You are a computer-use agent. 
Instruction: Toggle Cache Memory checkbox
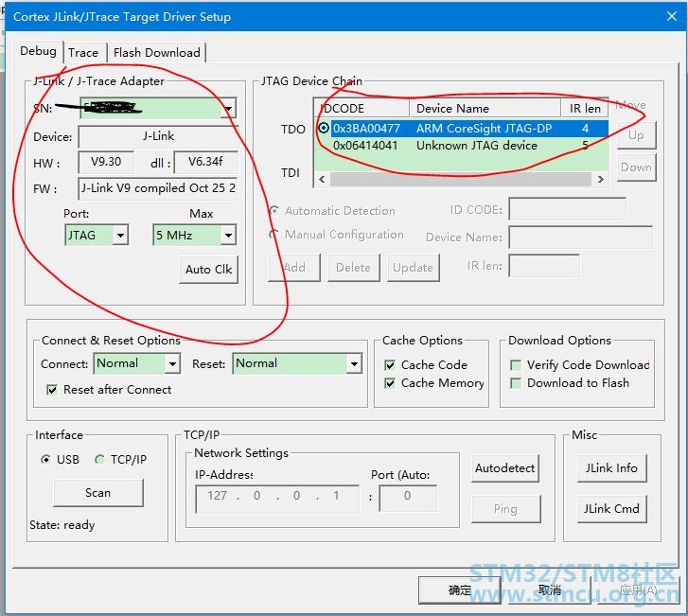389,383
